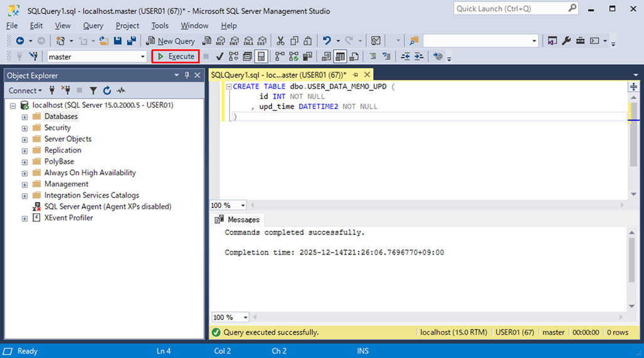Click the New Query button

point(170,41)
